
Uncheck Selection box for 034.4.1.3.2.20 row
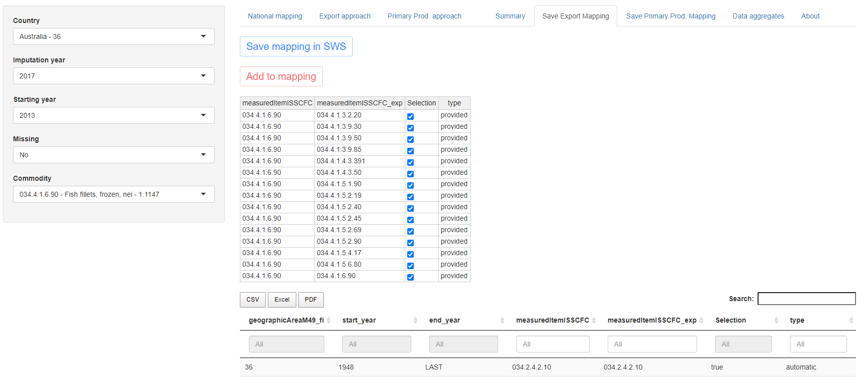pyautogui.click(x=410, y=116)
